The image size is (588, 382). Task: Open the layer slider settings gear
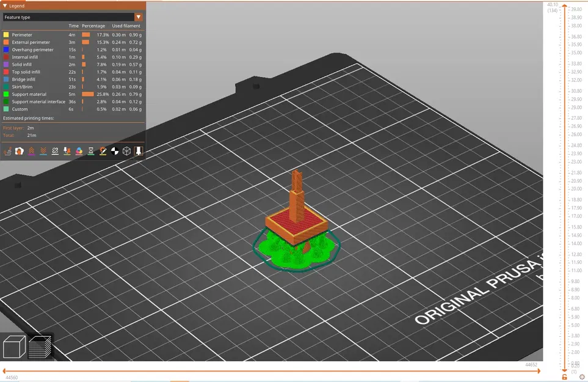[x=582, y=376]
